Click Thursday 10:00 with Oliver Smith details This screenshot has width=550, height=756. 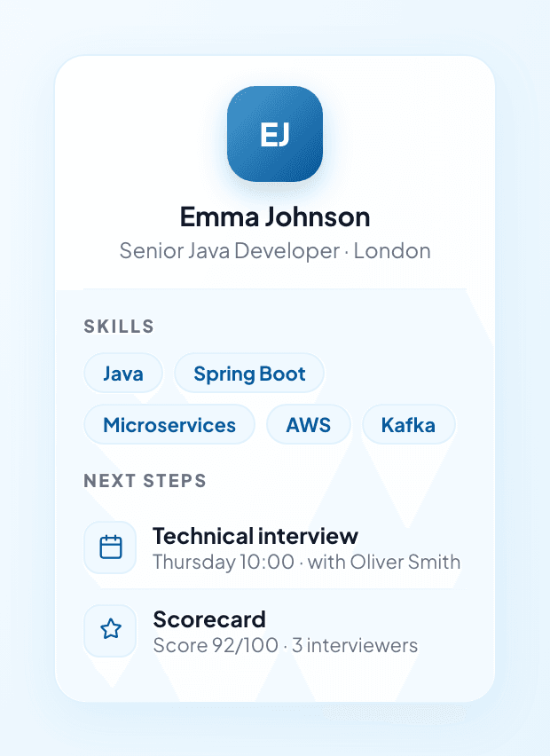(x=307, y=562)
